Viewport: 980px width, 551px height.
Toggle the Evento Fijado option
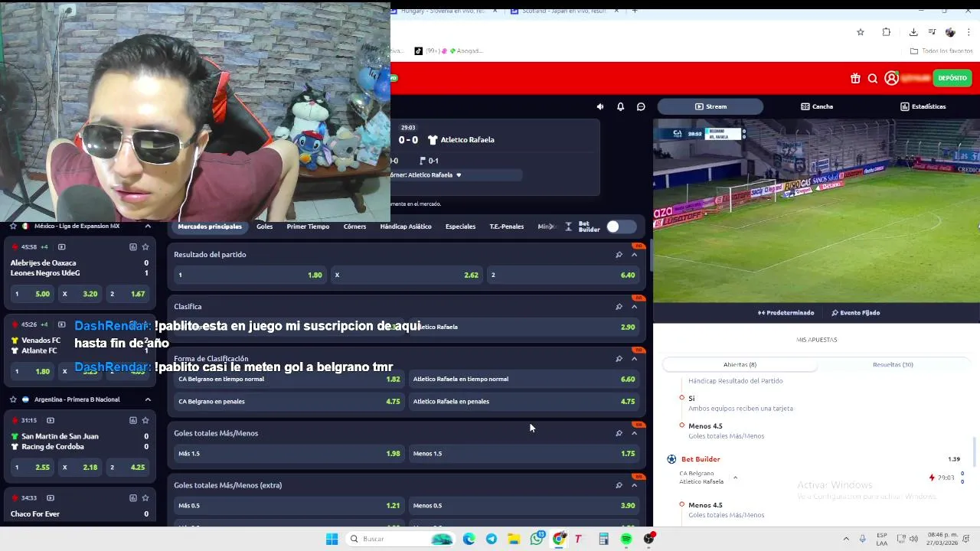point(855,312)
